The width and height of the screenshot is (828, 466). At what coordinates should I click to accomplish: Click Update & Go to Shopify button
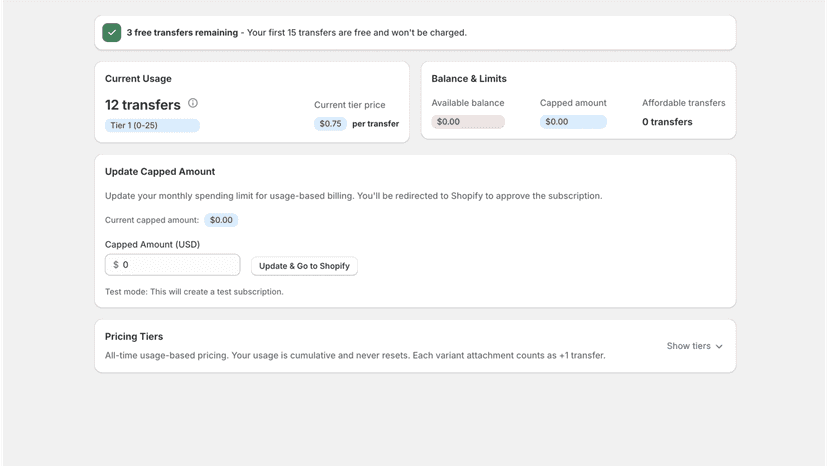(304, 266)
